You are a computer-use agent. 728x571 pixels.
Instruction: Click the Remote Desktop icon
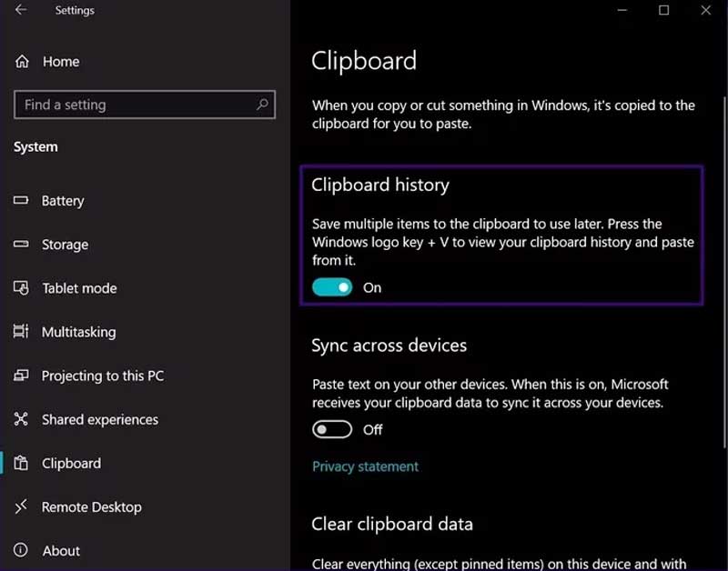coord(21,506)
